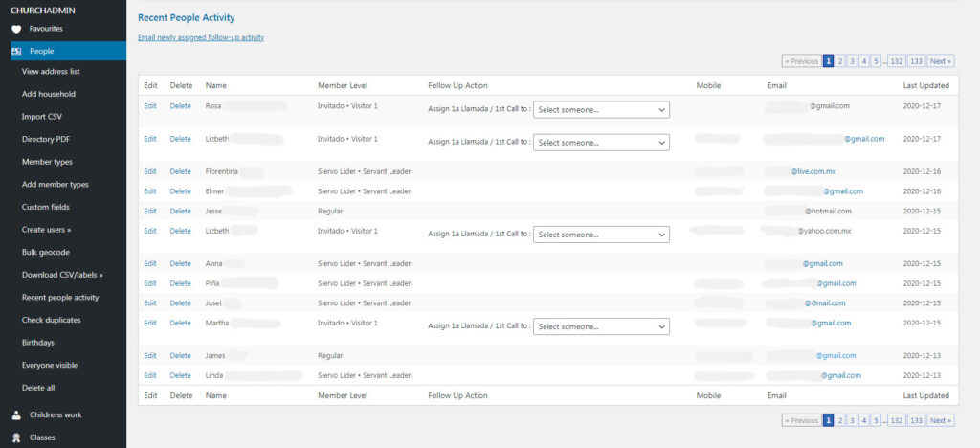980x448 pixels.
Task: Select Delete all in the sidebar
Action: 40,388
